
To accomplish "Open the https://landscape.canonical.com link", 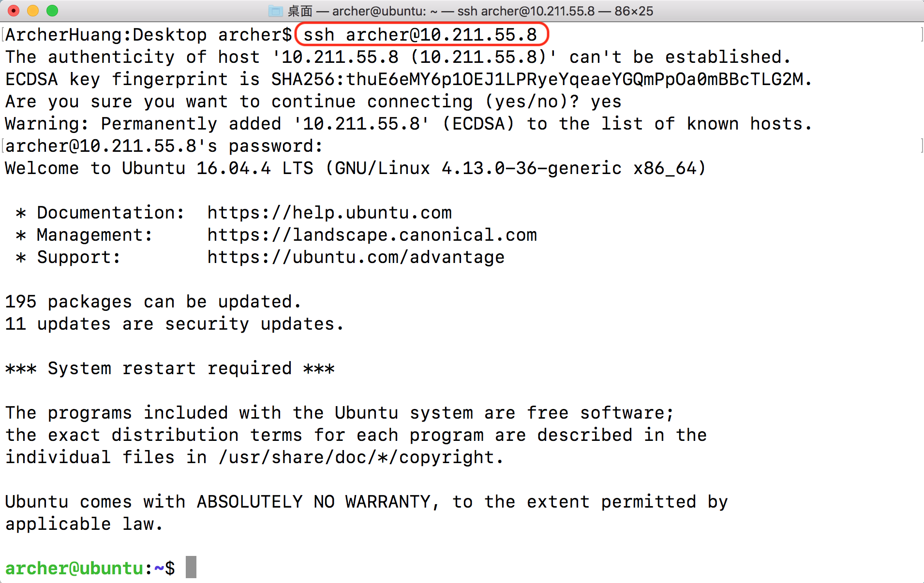I will pos(372,235).
